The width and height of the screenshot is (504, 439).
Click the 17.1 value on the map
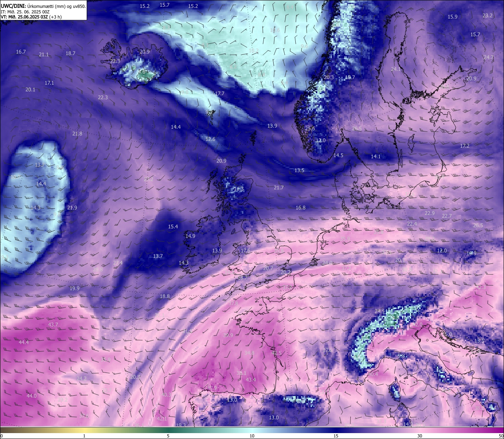click(x=49, y=83)
